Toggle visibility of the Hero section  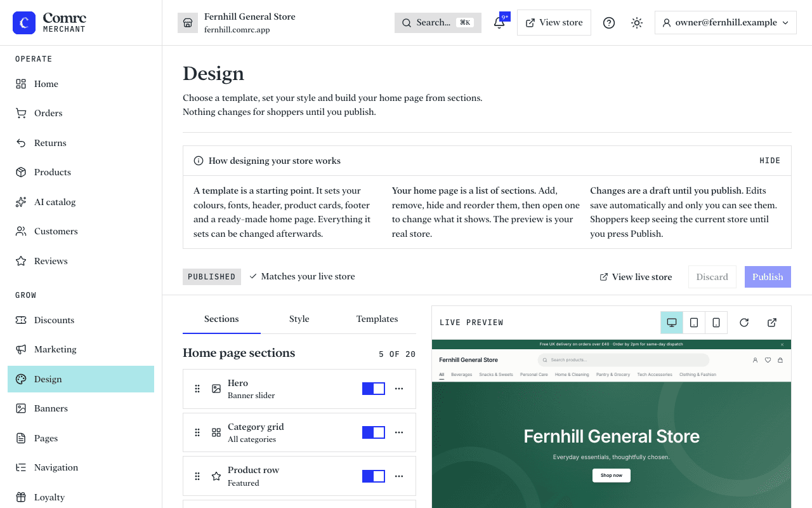(x=374, y=389)
